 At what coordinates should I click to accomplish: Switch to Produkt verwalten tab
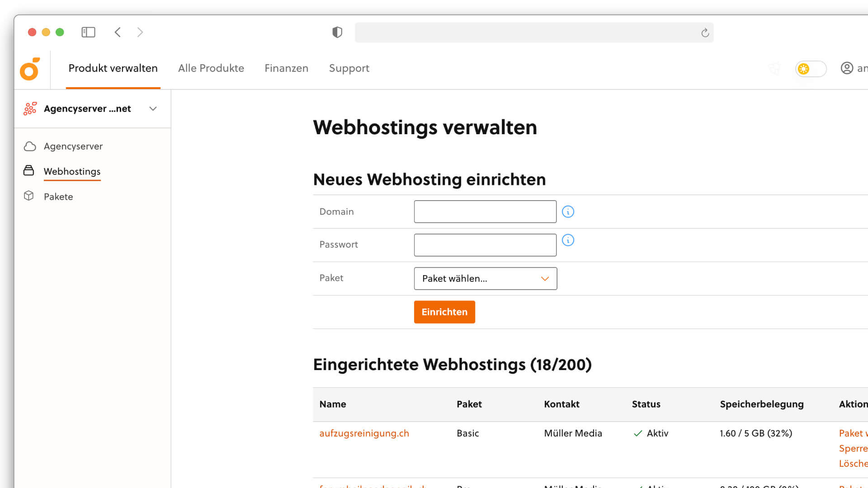pos(113,68)
